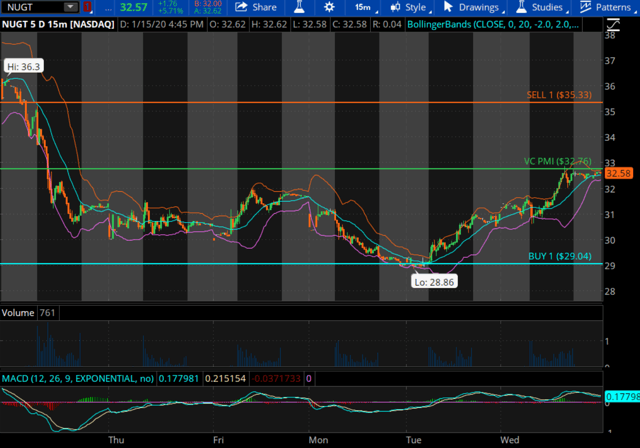Click the chart scale icon above price axis
Viewport: 640px width, 448px height.
(x=613, y=24)
